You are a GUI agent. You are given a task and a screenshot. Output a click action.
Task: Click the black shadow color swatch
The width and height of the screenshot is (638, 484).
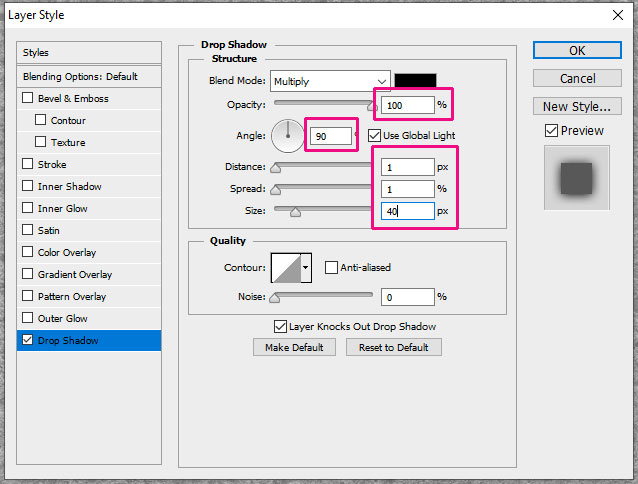click(414, 81)
